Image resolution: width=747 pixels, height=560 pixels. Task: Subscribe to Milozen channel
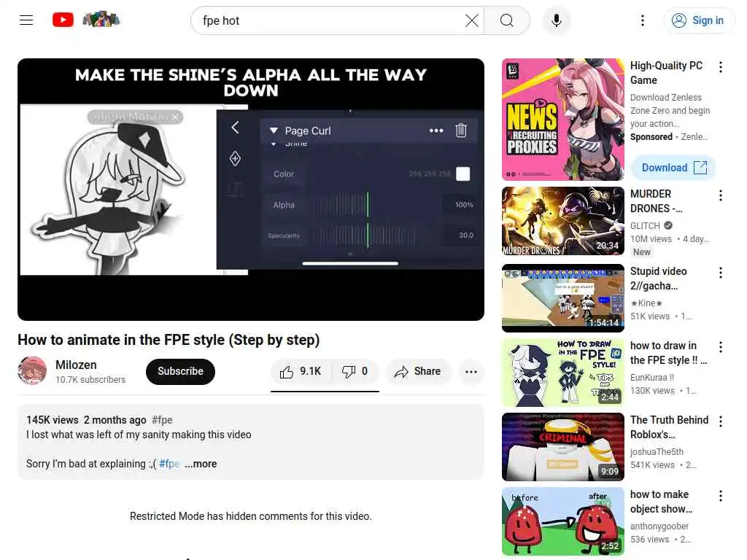click(x=181, y=371)
